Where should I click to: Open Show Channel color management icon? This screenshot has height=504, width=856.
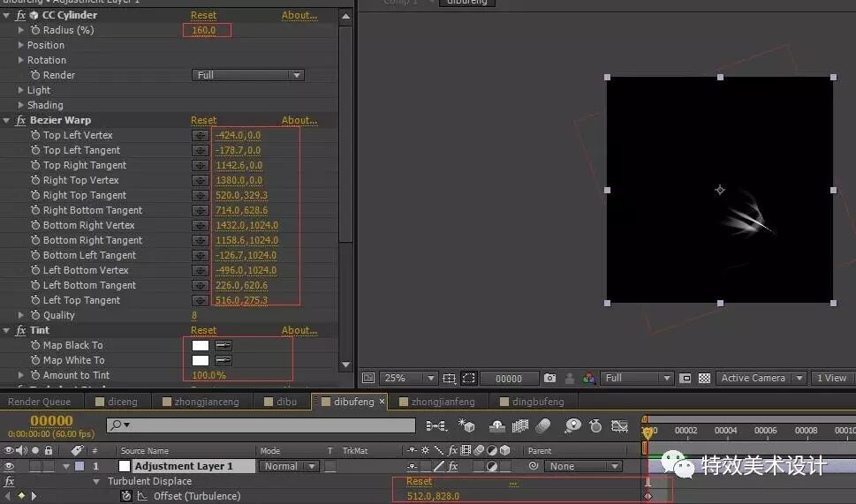588,378
